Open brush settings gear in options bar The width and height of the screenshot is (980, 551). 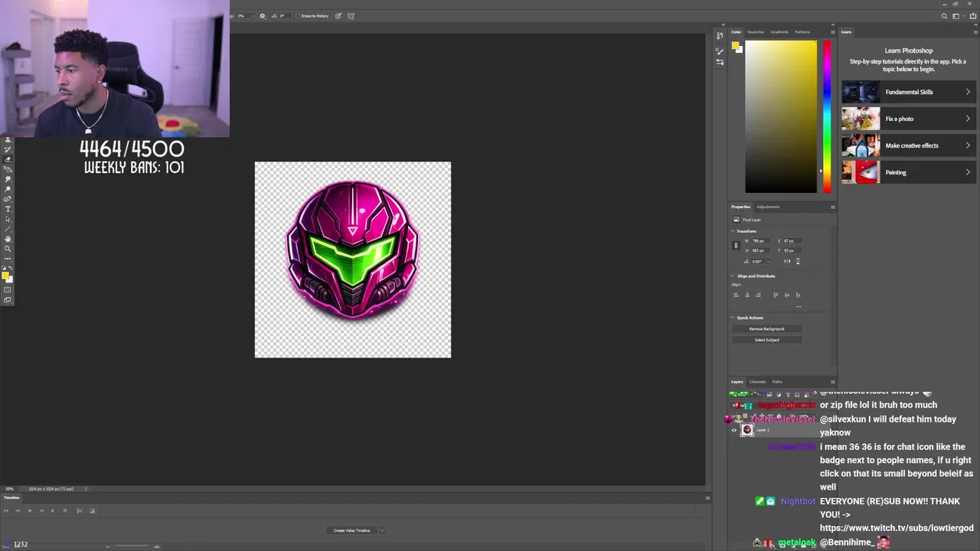click(263, 15)
